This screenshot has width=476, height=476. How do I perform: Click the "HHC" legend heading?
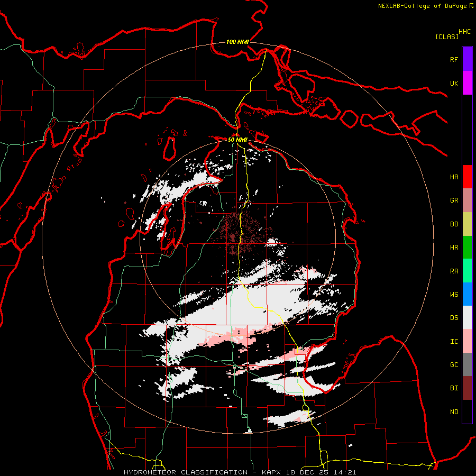pyautogui.click(x=464, y=32)
